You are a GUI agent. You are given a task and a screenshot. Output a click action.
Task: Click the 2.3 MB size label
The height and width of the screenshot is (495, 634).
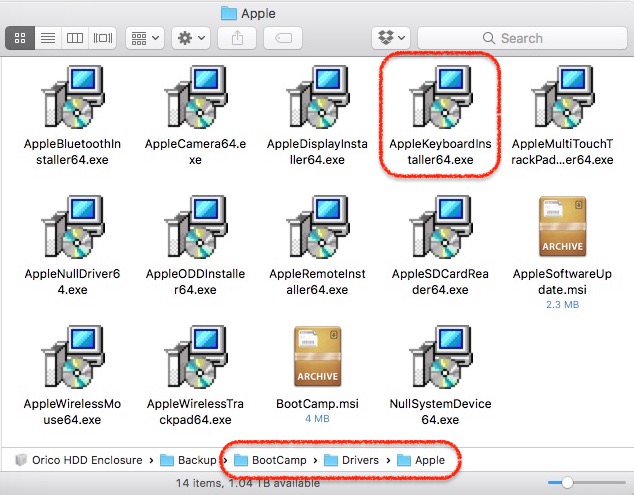[562, 305]
